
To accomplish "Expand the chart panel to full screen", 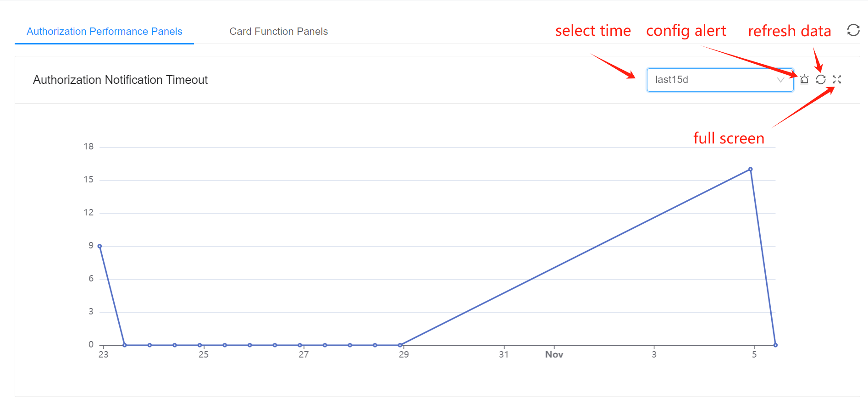I will 837,80.
